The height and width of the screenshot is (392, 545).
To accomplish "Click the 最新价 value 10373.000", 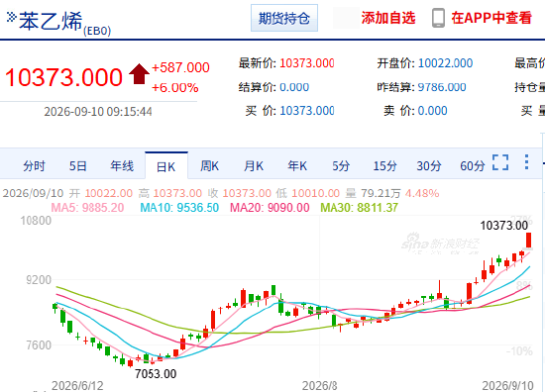I will pos(307,63).
